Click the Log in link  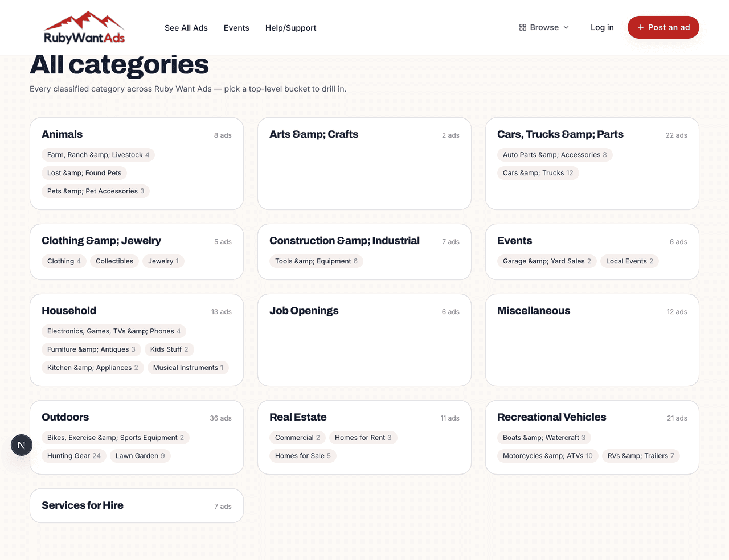click(x=602, y=27)
